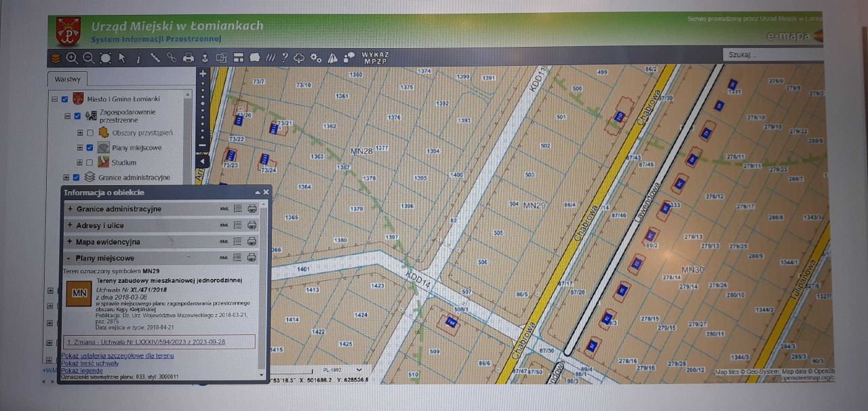Open help via the question mark icon

click(285, 58)
